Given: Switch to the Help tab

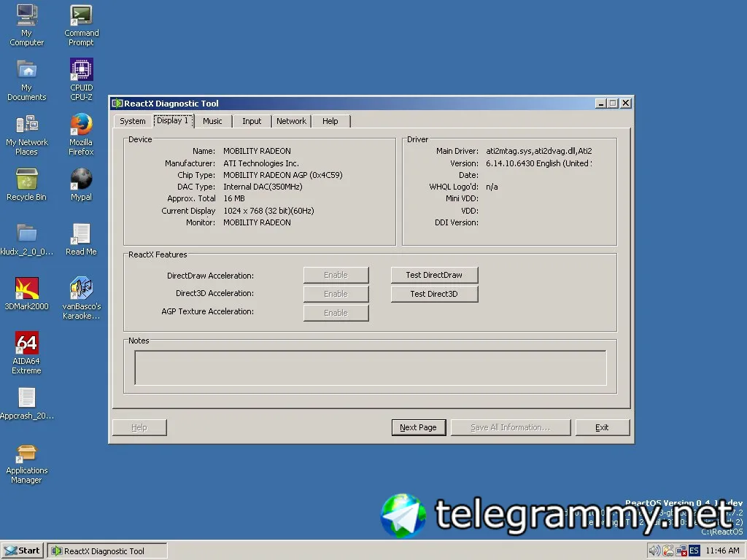Looking at the screenshot, I should pos(330,121).
